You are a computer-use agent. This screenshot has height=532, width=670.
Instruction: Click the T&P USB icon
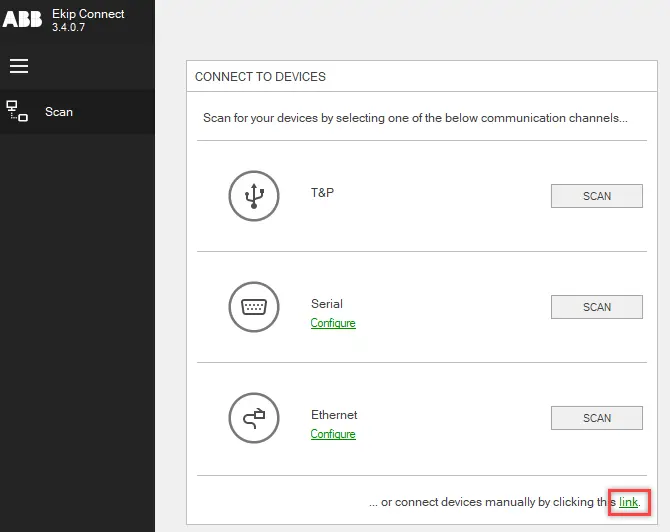(253, 195)
